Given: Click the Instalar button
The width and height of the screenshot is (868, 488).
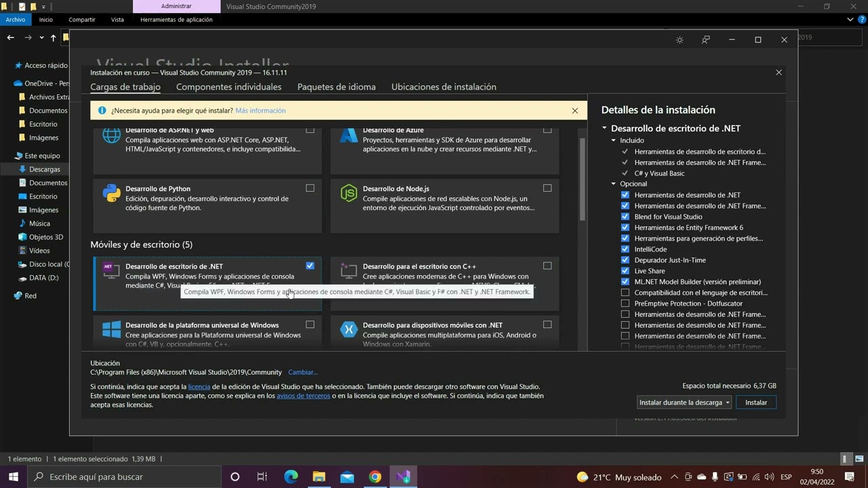Looking at the screenshot, I should (756, 403).
